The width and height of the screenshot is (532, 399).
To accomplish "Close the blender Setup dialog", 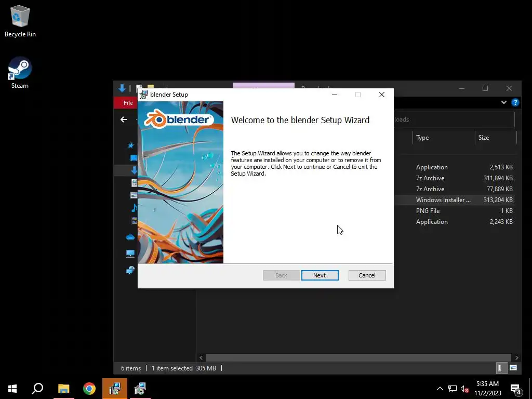I will (x=382, y=95).
